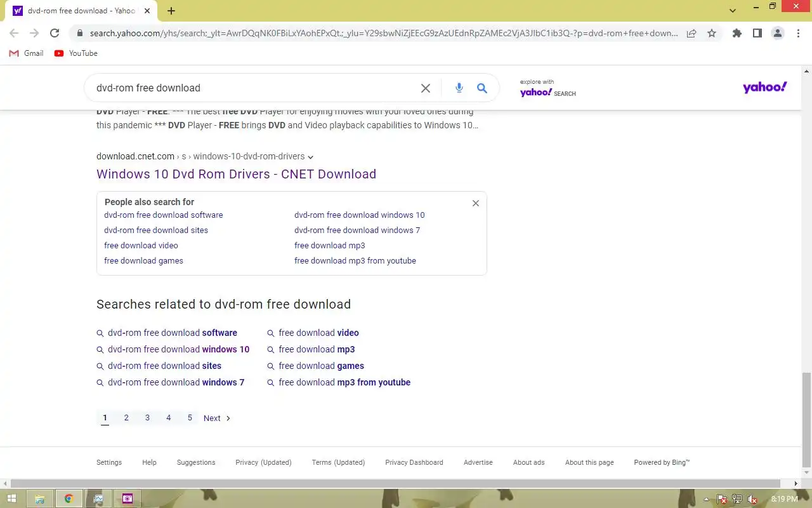Clear the Yahoo search box text
This screenshot has height=508, width=812.
(x=426, y=88)
